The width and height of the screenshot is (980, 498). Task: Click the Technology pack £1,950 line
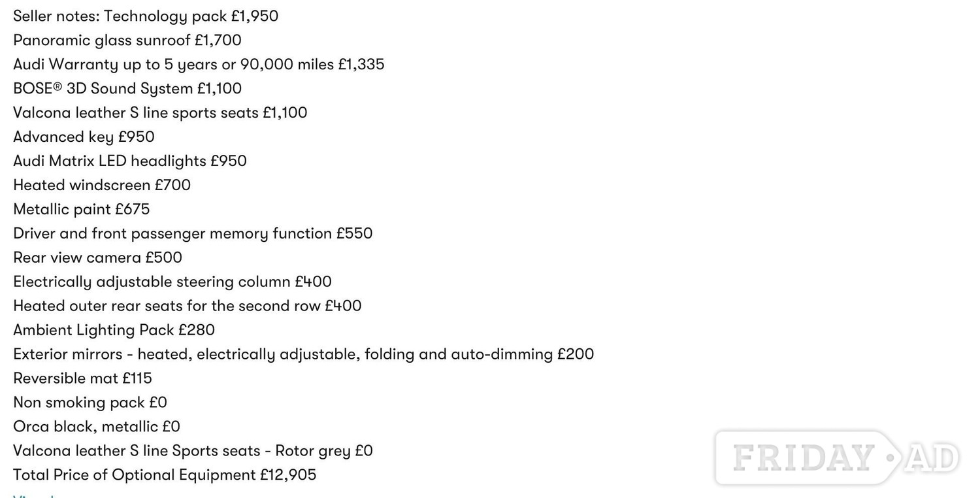click(146, 16)
